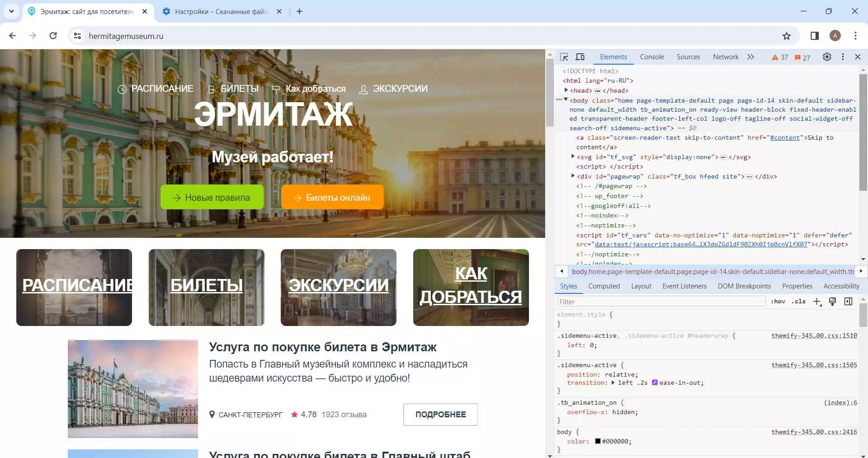Reload the Hermitage page

click(53, 36)
